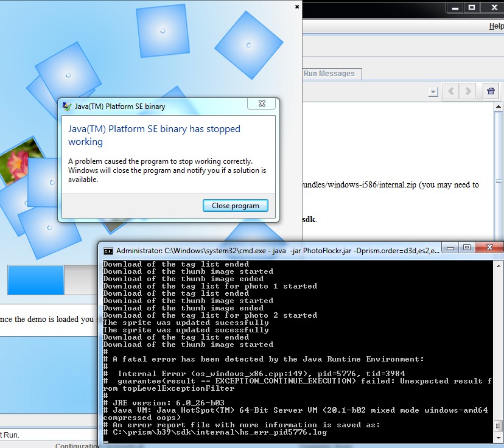
Task: Click the Home icon in browser toolbar
Action: 491,91
